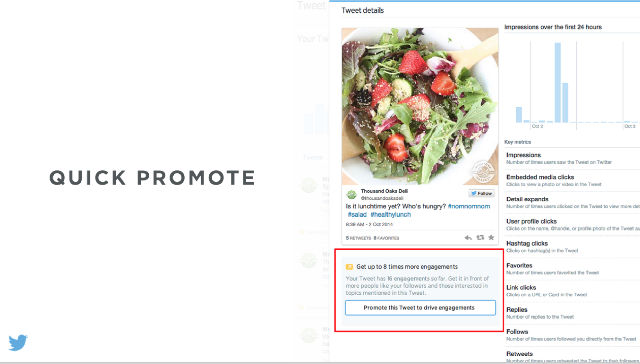
Task: Select the Impressions key metric row
Action: point(572,158)
